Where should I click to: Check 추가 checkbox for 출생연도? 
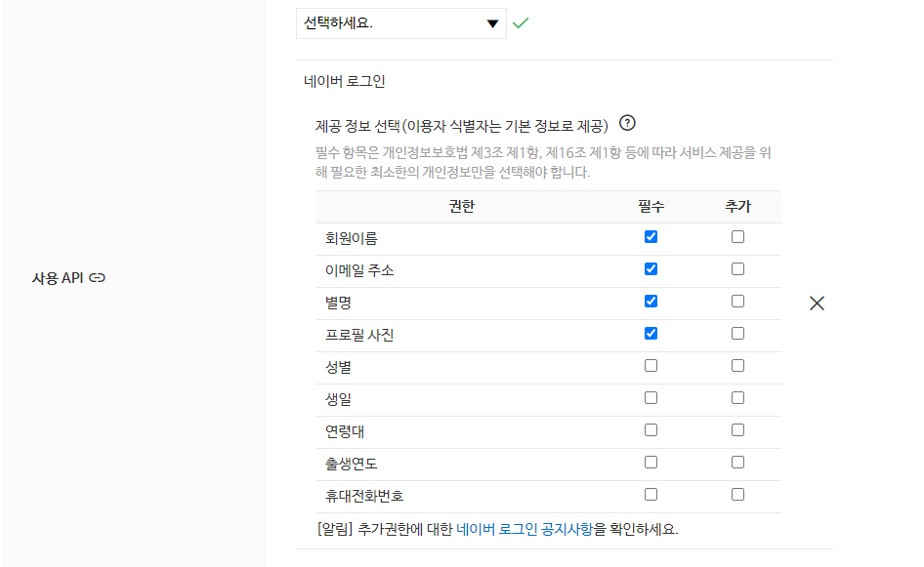point(737,463)
